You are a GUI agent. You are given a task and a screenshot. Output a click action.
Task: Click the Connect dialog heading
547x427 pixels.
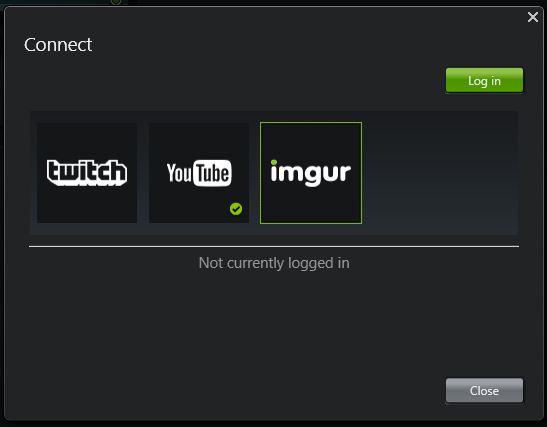coord(58,45)
